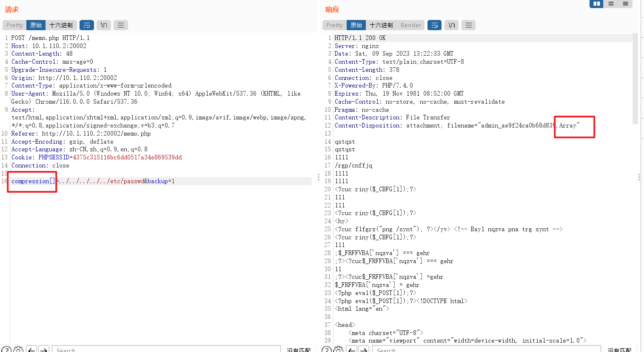Click the '<html lang="en">' response line
644x352 pixels.
coord(362,309)
